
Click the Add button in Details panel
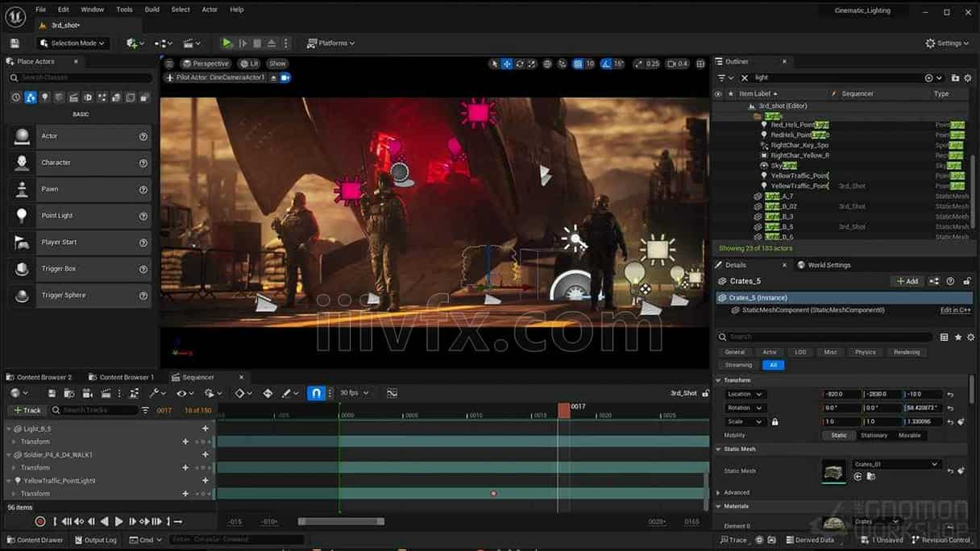[x=907, y=281]
